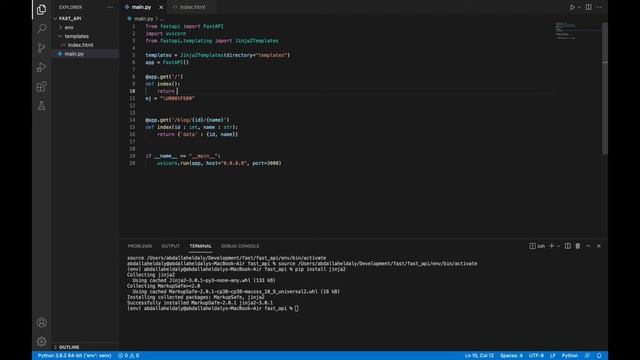This screenshot has width=640, height=360.
Task: Click the feedback icon in status bar
Action: 587,356
